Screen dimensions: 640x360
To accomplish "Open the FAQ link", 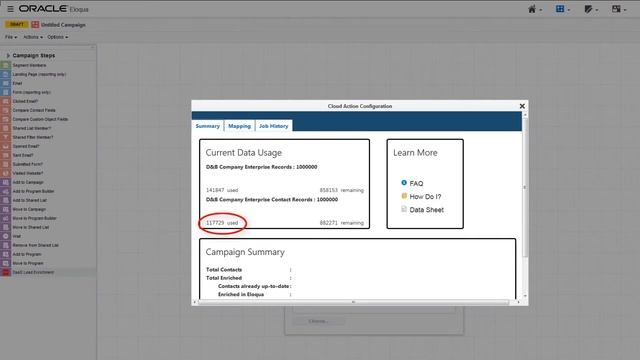I will 416,183.
